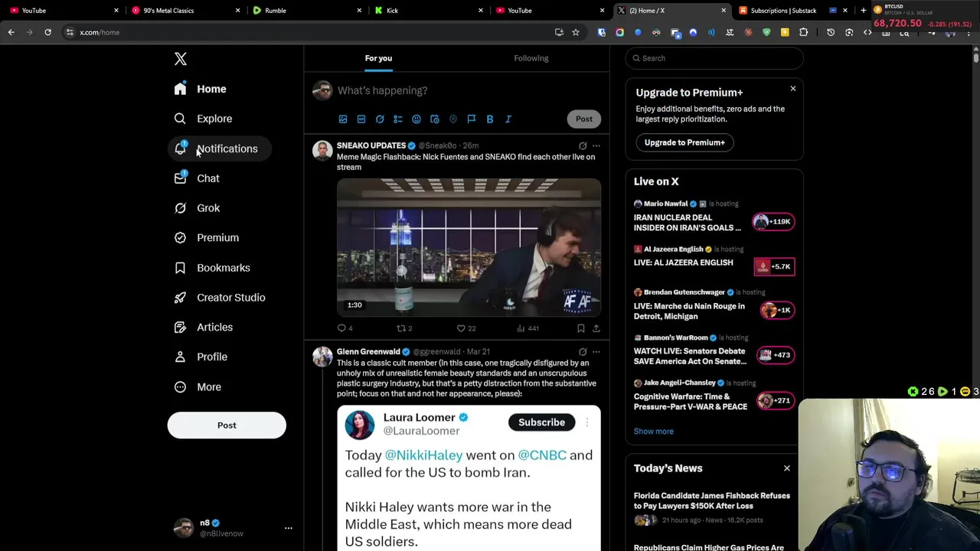
Task: Click the Upgrade to Premium+ button
Action: coord(684,142)
